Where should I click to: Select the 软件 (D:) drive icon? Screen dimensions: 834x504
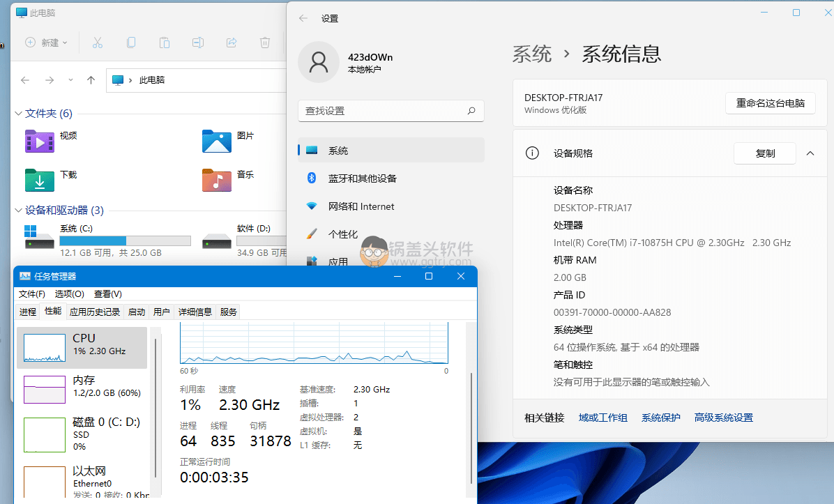[216, 240]
